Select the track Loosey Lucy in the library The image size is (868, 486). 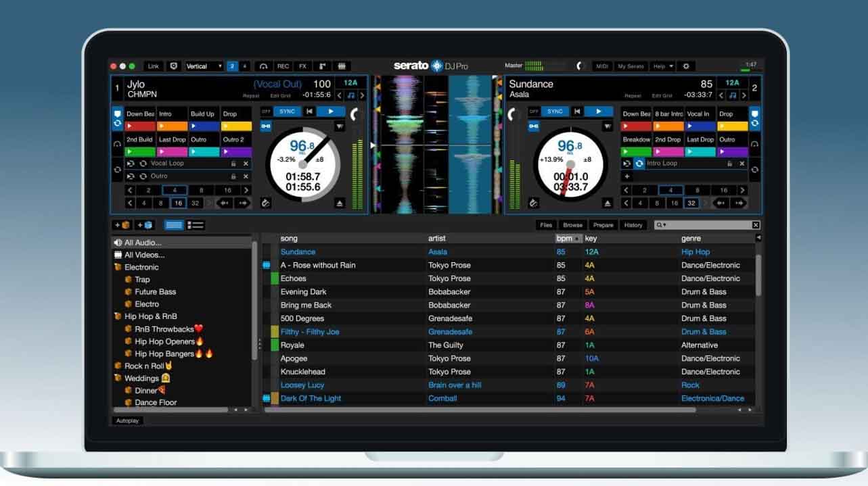tap(302, 385)
